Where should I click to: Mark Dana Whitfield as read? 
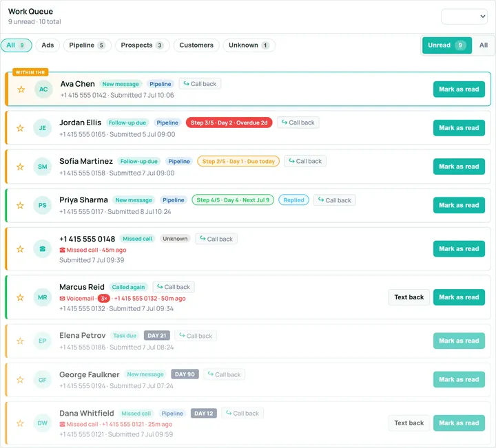(x=459, y=423)
